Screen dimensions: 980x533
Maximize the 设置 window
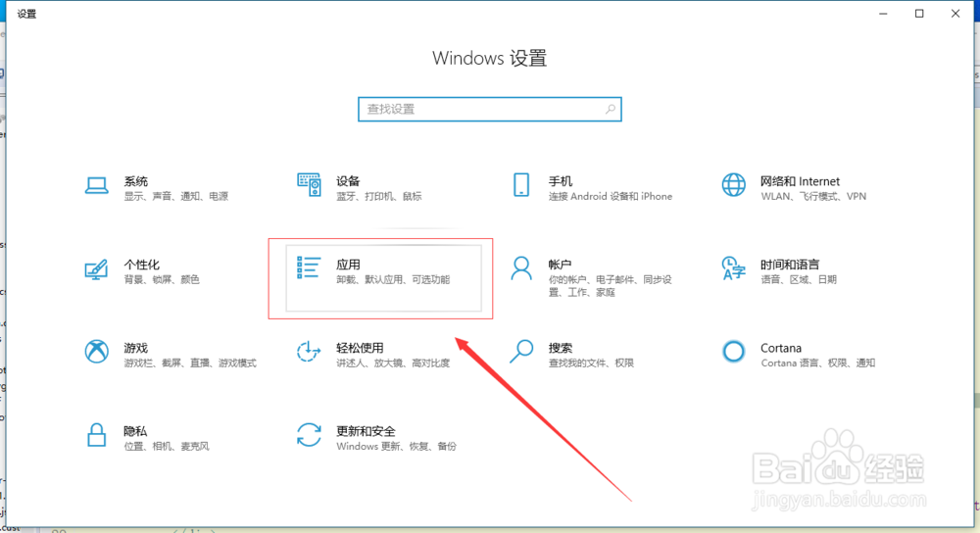coord(919,13)
